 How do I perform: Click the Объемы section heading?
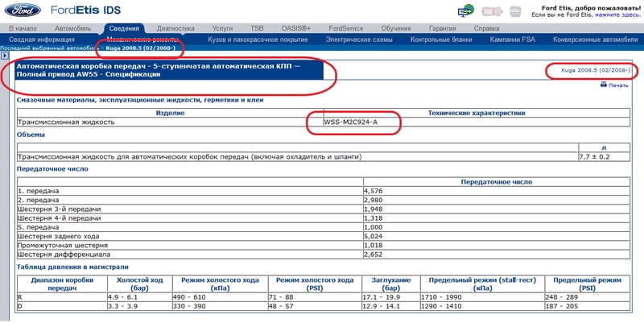(31, 135)
